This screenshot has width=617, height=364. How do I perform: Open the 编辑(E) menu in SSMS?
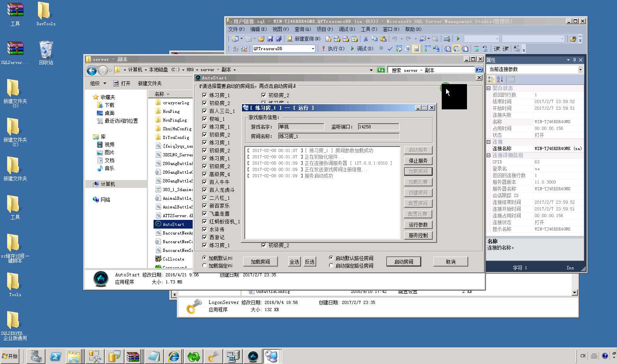tap(259, 29)
